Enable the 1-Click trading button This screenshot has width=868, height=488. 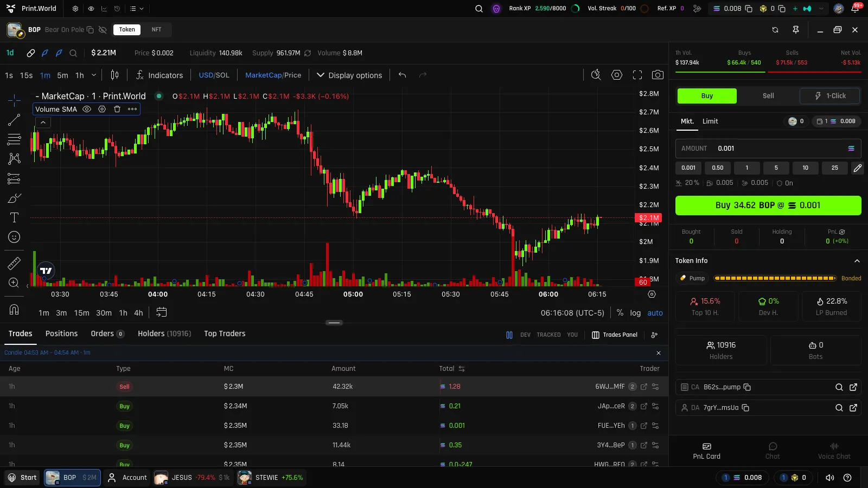[x=830, y=96]
